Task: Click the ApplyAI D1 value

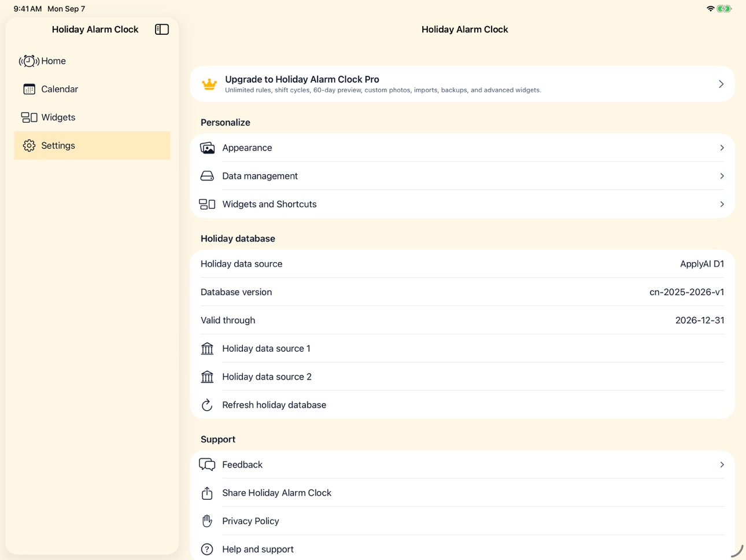Action: pyautogui.click(x=702, y=264)
